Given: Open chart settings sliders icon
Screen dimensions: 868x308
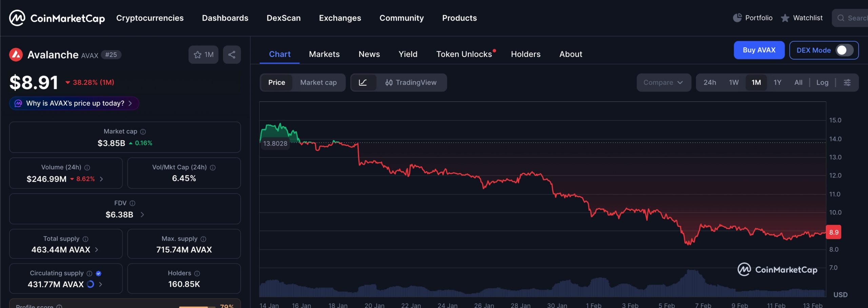Looking at the screenshot, I should pyautogui.click(x=847, y=83).
